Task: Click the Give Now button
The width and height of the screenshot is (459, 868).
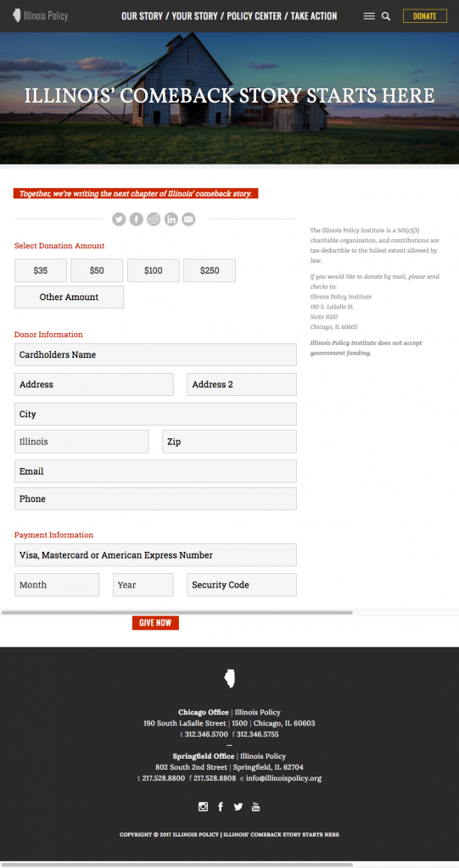Action: [155, 623]
